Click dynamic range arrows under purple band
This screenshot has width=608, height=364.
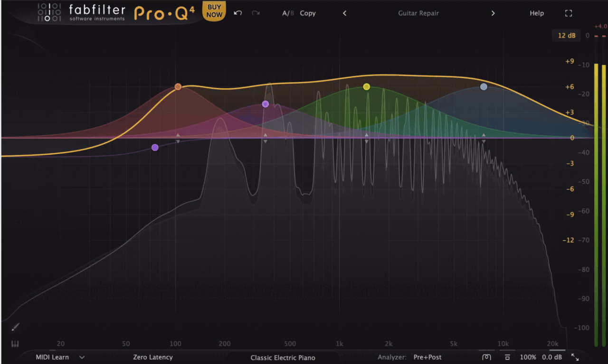(x=266, y=138)
